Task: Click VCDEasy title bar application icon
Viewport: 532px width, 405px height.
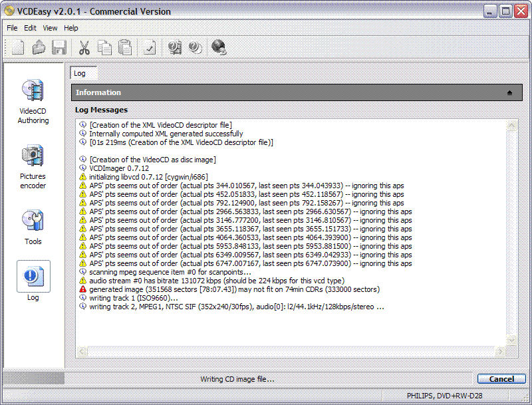Action: coord(10,11)
